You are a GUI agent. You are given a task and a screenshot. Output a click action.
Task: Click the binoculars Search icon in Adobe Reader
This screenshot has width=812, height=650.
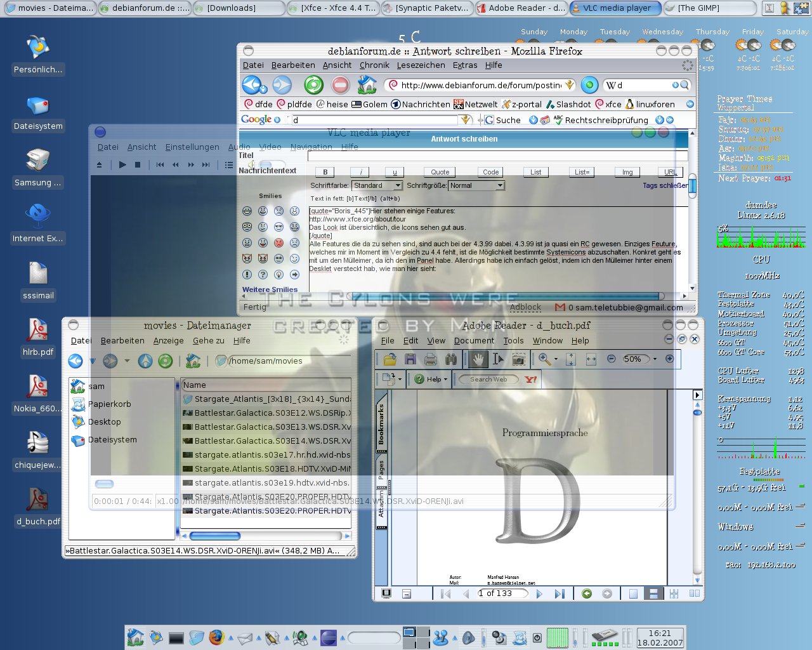click(x=451, y=359)
